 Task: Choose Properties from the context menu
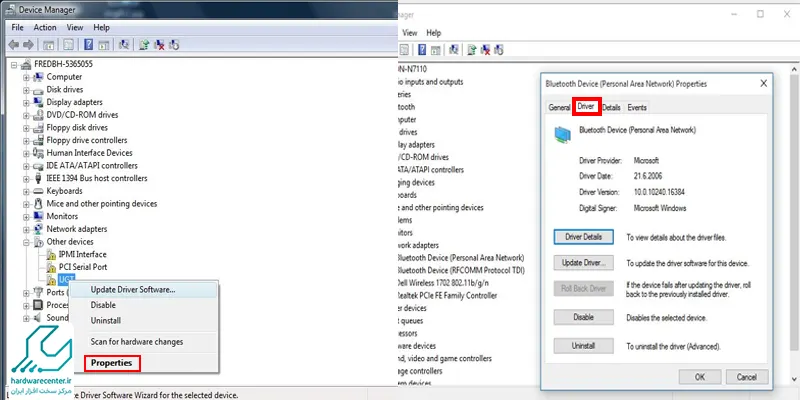[x=112, y=363]
